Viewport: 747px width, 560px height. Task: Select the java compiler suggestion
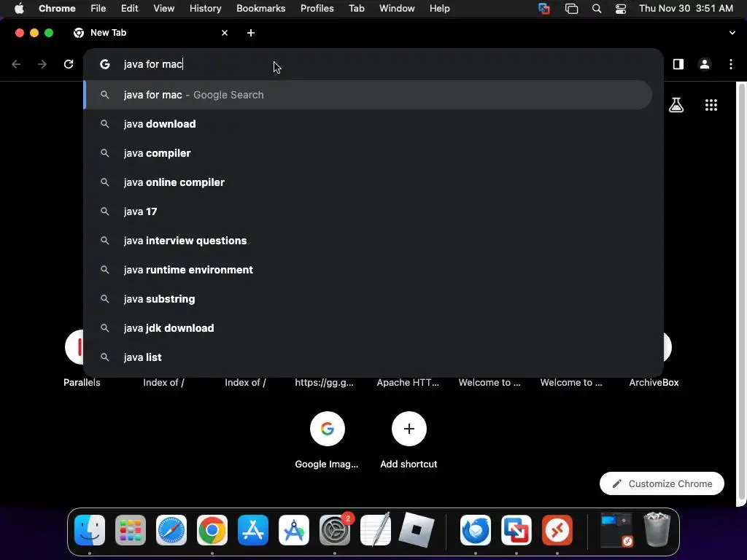tap(368, 153)
